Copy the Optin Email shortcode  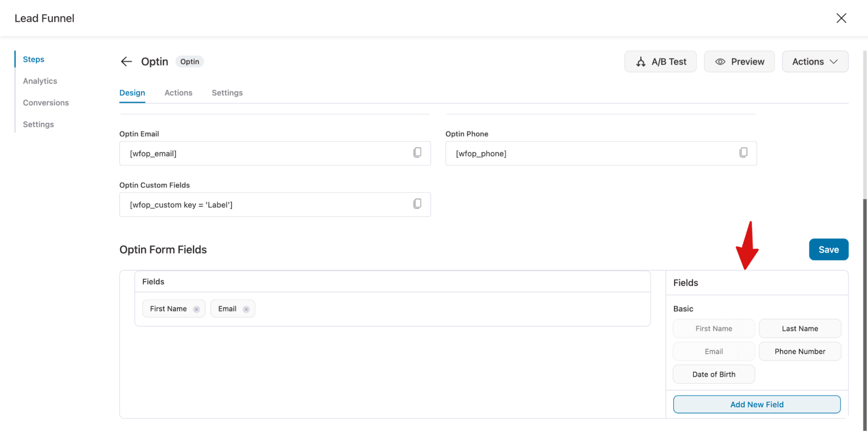pyautogui.click(x=417, y=153)
